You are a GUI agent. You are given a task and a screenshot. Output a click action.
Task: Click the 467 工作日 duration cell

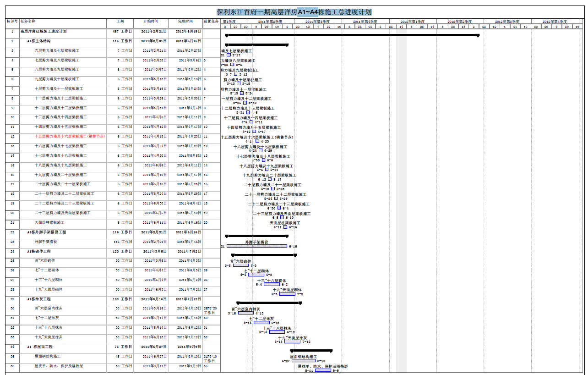pos(120,31)
